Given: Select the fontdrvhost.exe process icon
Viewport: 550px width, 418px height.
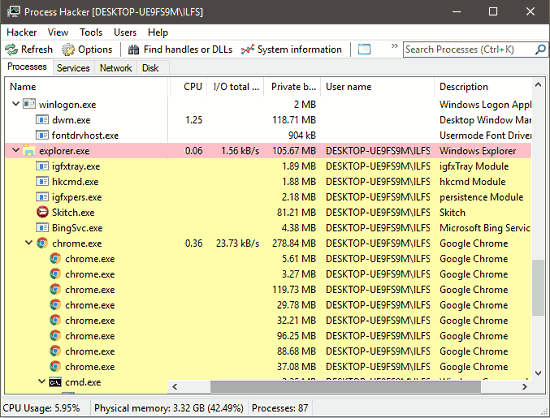Looking at the screenshot, I should point(42,135).
